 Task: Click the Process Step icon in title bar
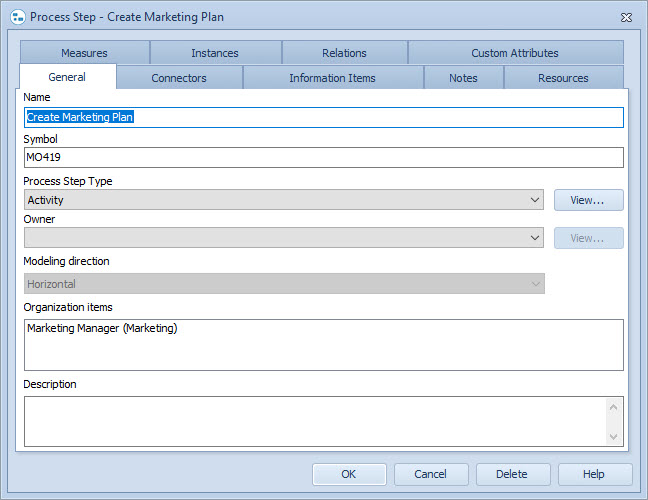pos(17,17)
